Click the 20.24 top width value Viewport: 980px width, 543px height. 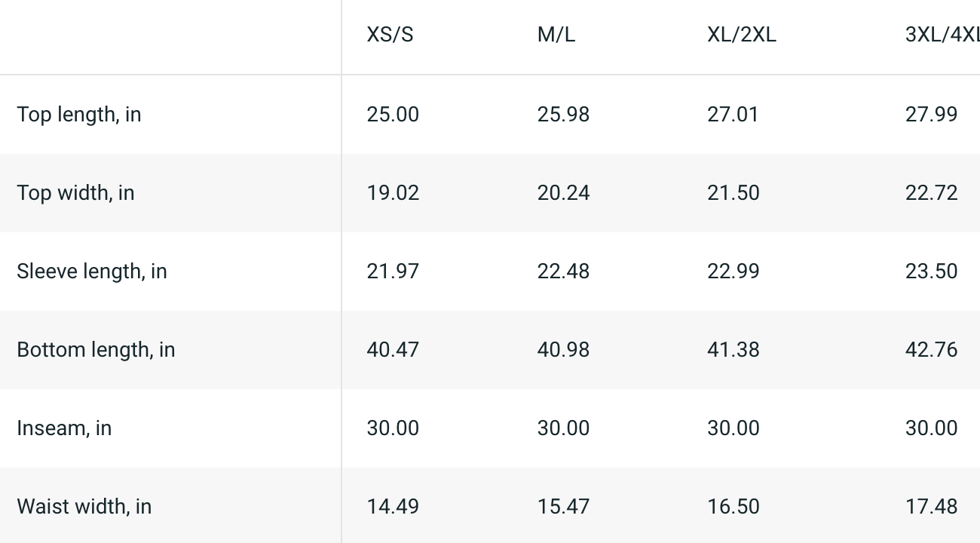563,193
